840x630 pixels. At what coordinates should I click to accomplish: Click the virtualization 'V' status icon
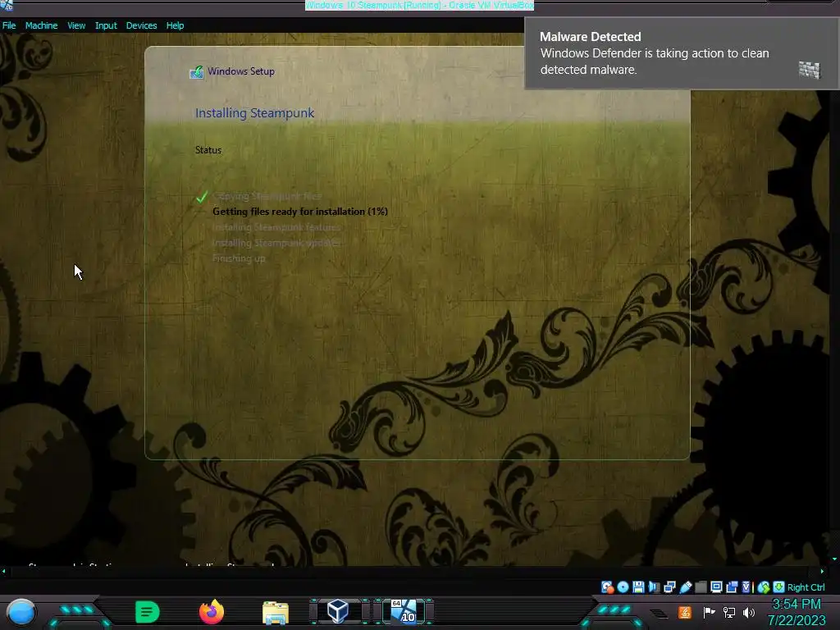tap(746, 587)
